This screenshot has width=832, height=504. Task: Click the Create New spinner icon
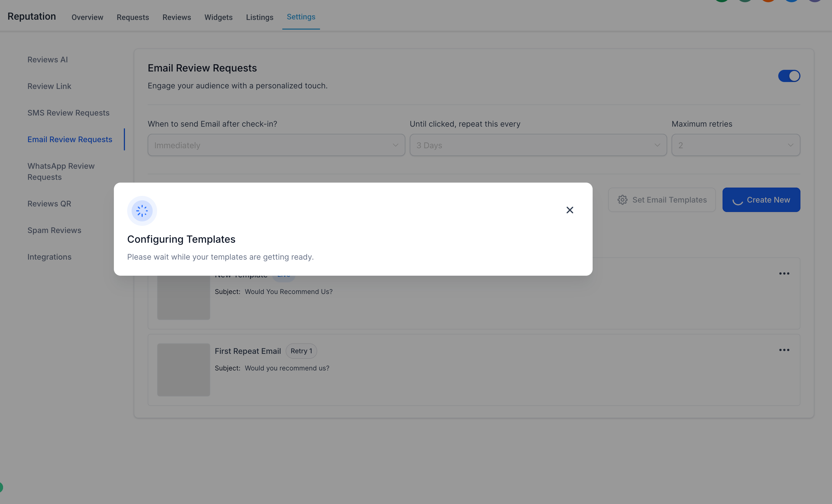point(738,201)
